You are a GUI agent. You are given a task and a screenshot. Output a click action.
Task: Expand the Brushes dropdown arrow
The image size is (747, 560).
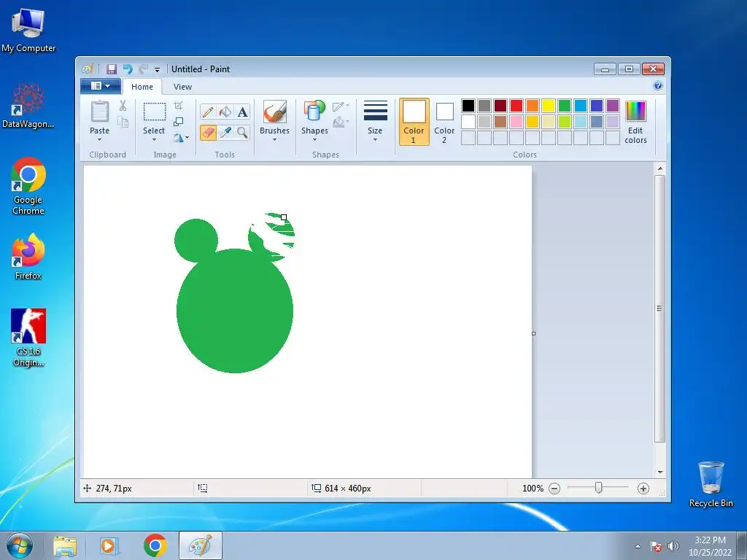tap(275, 139)
